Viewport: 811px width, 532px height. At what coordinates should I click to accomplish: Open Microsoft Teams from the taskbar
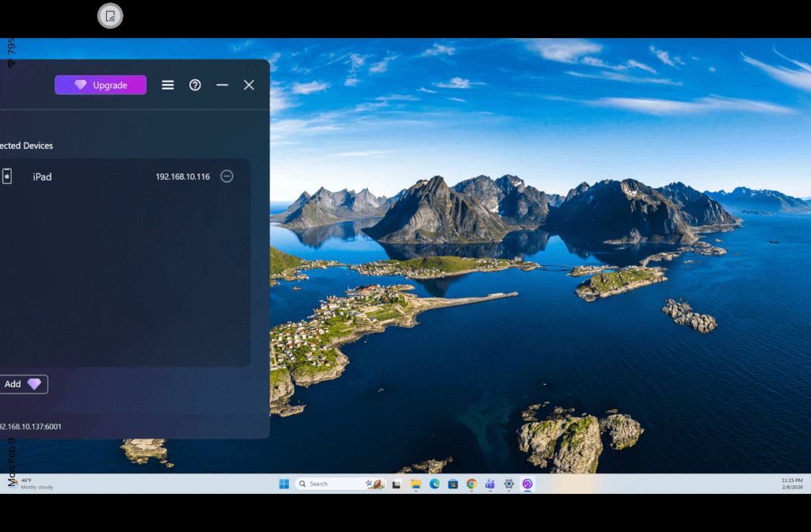(489, 484)
